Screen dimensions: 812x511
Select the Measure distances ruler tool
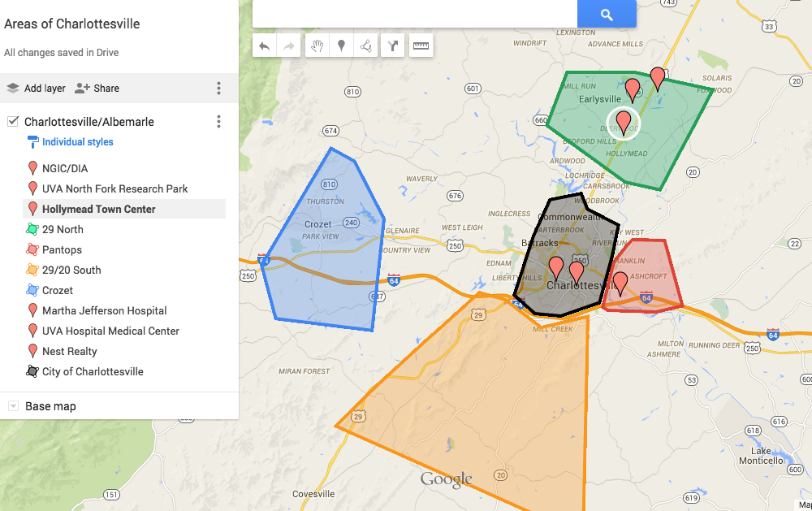421,45
